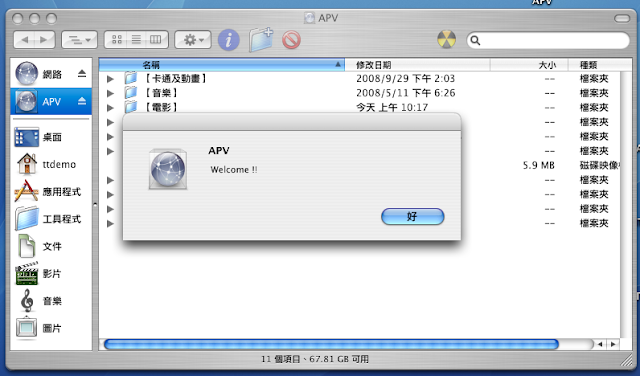
Task: Click the 今天 上午 10:17 date
Action: (392, 107)
